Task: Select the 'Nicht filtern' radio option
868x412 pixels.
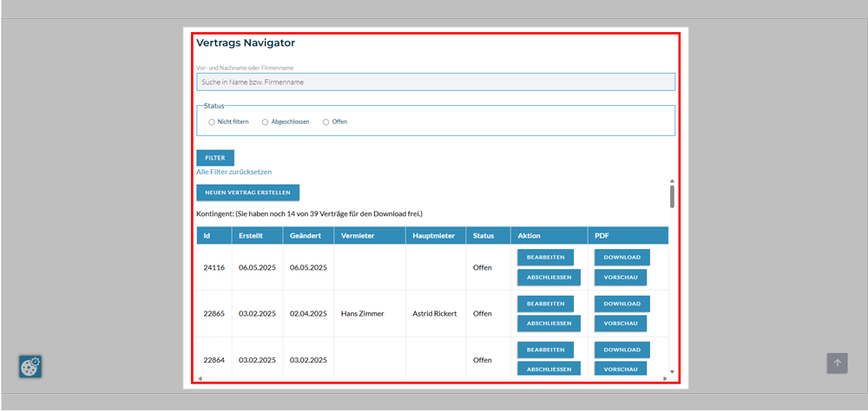Action: (212, 122)
